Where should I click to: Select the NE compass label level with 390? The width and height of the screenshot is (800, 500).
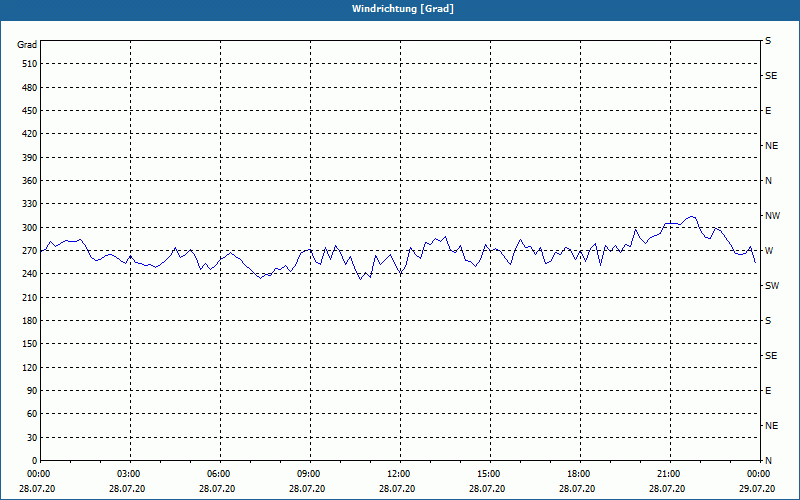(771, 146)
